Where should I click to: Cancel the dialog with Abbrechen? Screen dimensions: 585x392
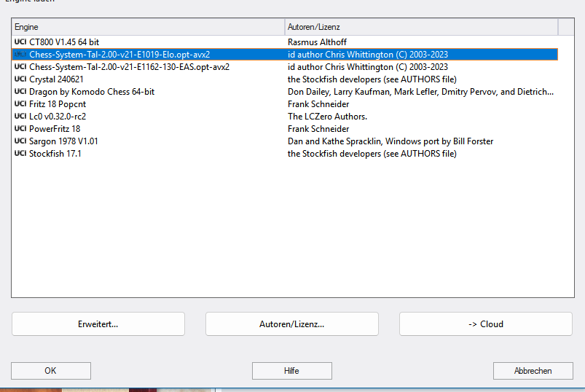(x=533, y=371)
